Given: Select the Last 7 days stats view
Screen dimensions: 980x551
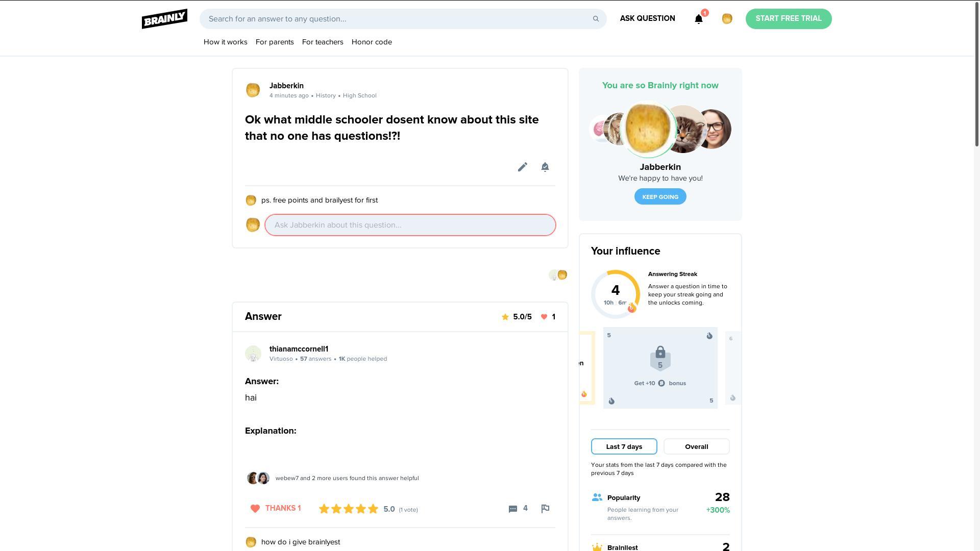Looking at the screenshot, I should click(x=624, y=446).
